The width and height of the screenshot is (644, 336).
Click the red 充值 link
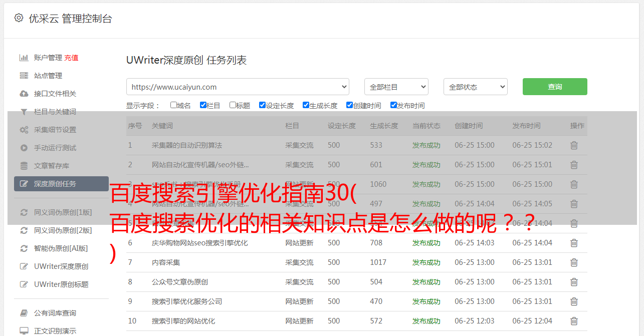pyautogui.click(x=71, y=58)
